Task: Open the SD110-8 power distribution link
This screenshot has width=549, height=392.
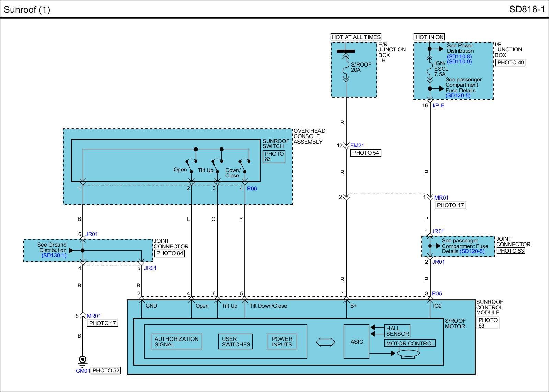Action: (459, 57)
